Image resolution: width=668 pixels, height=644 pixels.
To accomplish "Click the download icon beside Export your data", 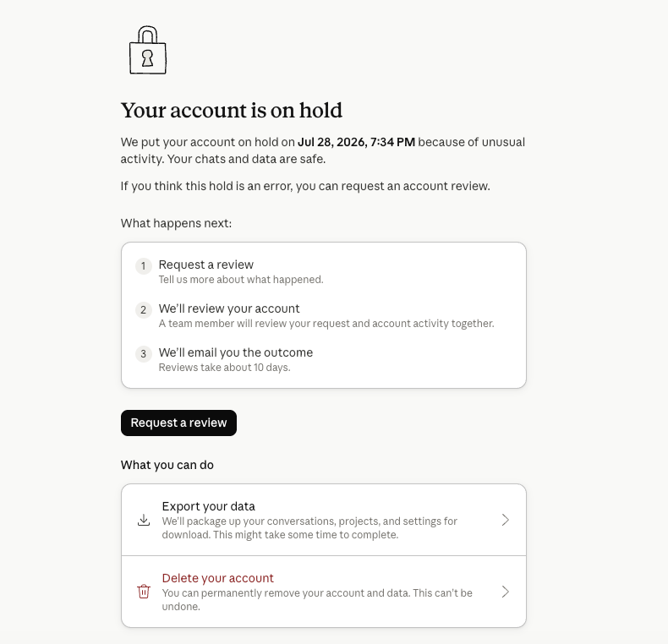I will click(x=144, y=520).
